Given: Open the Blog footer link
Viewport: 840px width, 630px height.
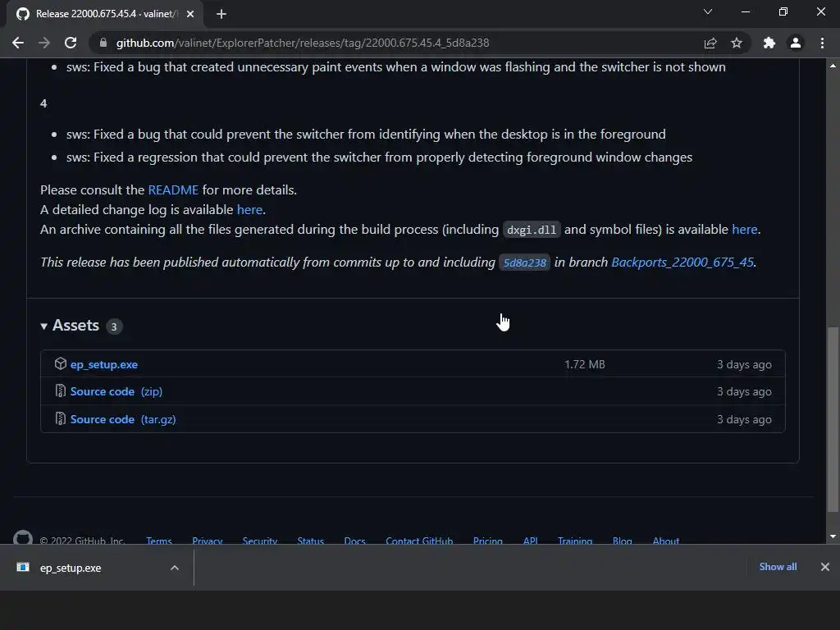Looking at the screenshot, I should coord(623,540).
